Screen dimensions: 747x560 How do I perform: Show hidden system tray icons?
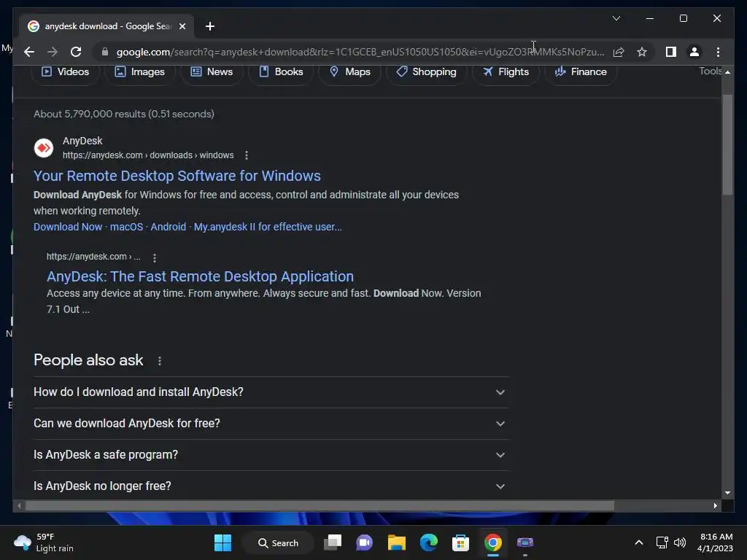639,542
